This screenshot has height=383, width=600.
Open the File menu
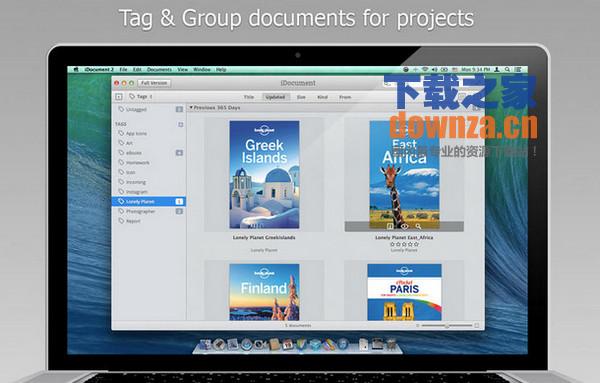coord(123,70)
